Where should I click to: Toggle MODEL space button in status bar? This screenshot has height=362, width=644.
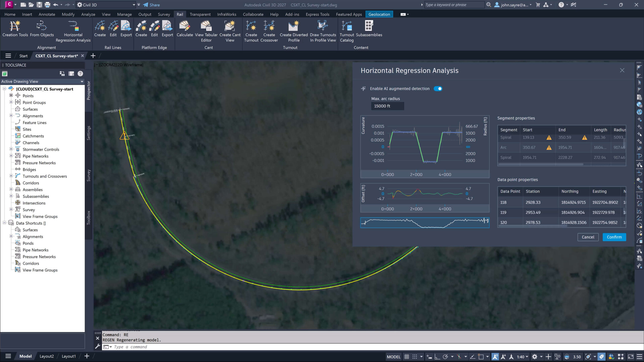point(393,357)
